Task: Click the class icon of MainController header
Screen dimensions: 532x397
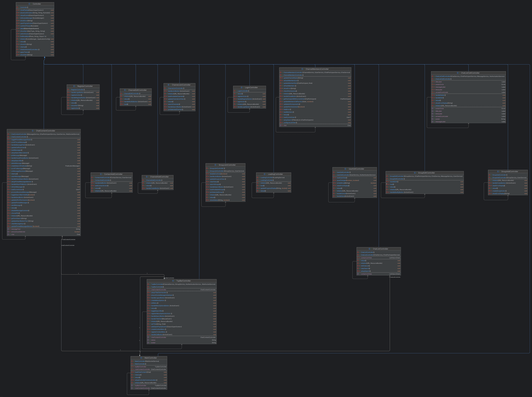Action: click(141, 358)
